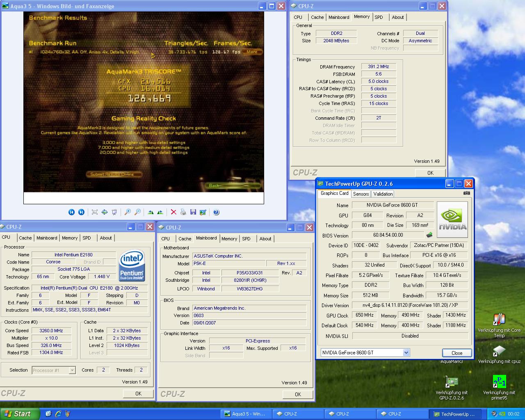Click the Close button in GPU-Z
This screenshot has height=420, width=525.
(x=457, y=353)
